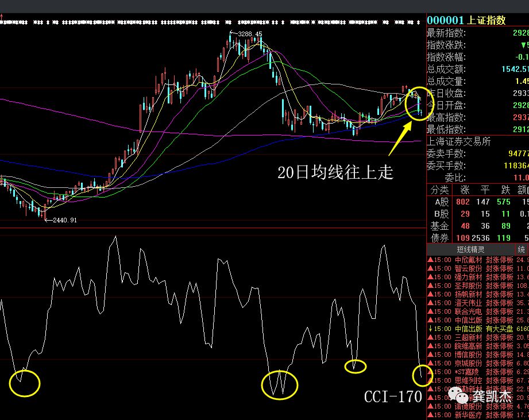Click the 上海证券交易所 section header
Viewport: 529px width, 420px height.
tap(458, 141)
